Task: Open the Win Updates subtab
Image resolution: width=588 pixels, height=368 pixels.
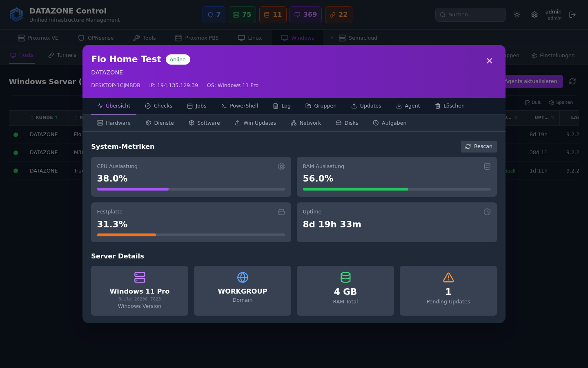Action: pyautogui.click(x=255, y=123)
